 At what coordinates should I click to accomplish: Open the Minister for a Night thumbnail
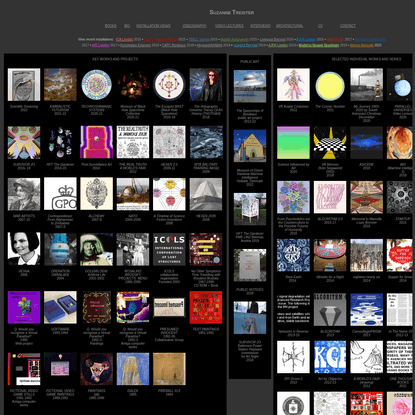(x=330, y=255)
